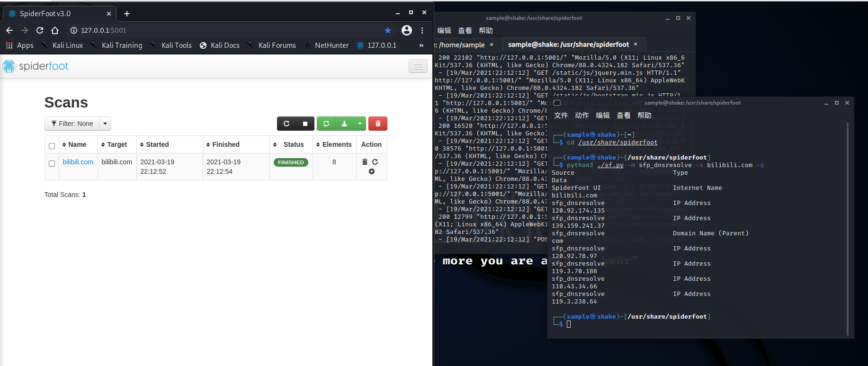
Task: Click the FINISHED status badge
Action: tap(291, 162)
